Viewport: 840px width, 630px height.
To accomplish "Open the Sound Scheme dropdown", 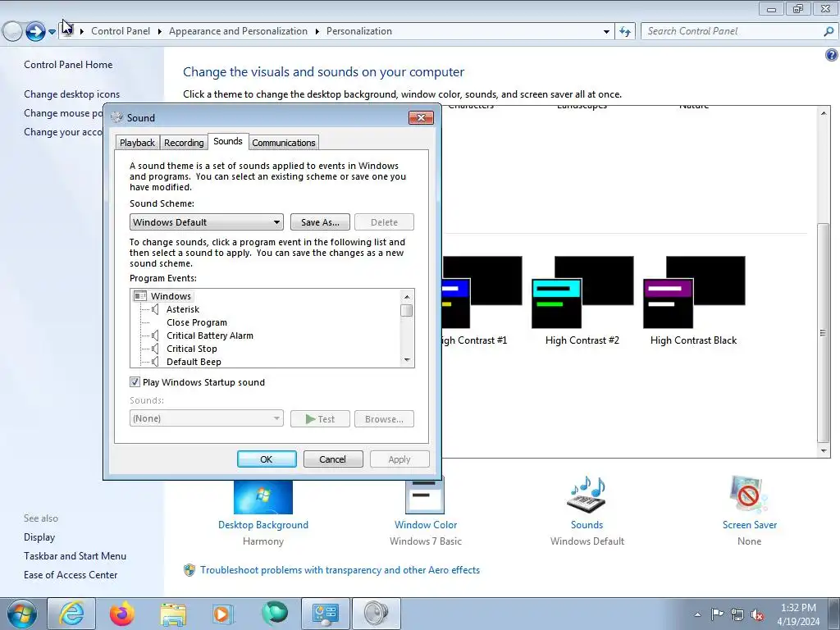I will tap(206, 221).
